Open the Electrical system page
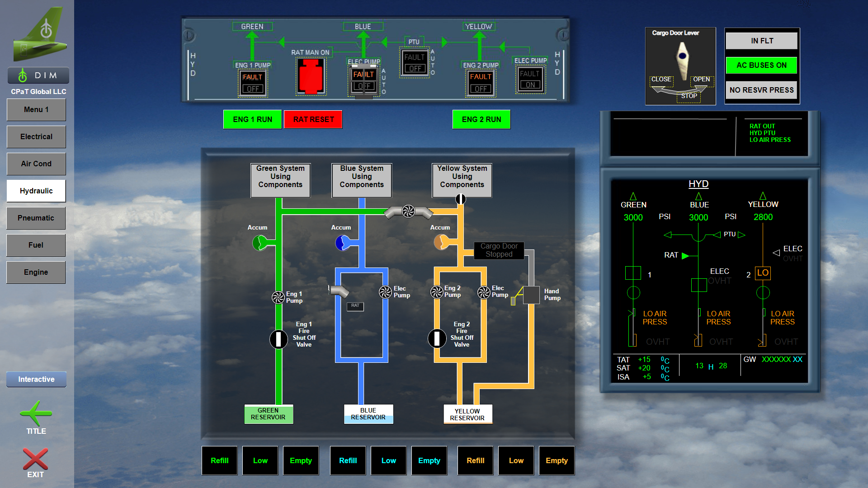The image size is (868, 488). click(36, 136)
